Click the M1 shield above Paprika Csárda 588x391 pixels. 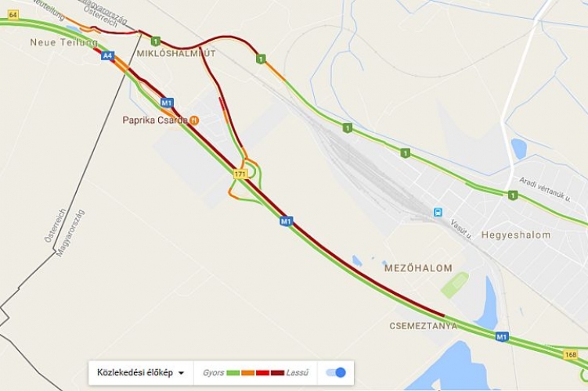pyautogui.click(x=167, y=103)
